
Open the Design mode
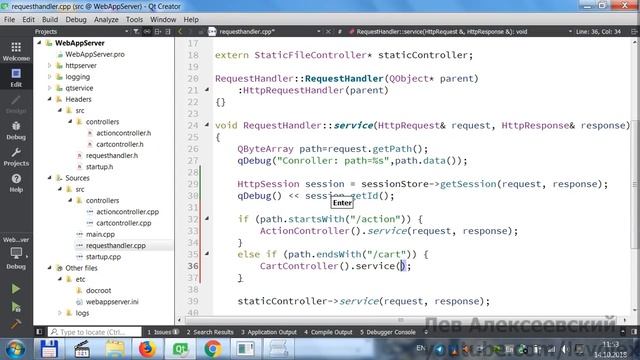(16, 104)
